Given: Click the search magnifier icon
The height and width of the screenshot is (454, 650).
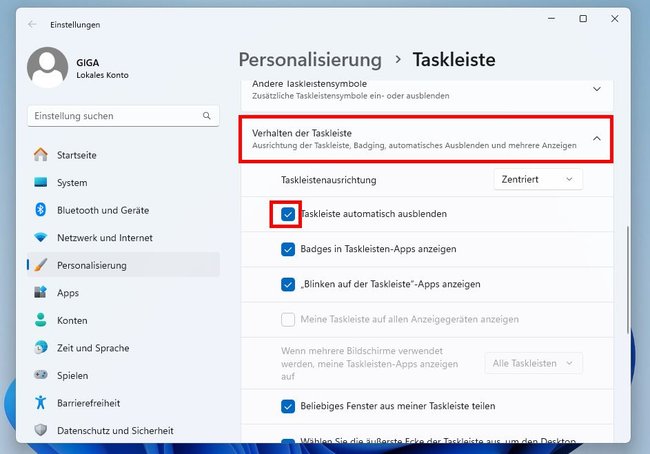Looking at the screenshot, I should tap(206, 116).
